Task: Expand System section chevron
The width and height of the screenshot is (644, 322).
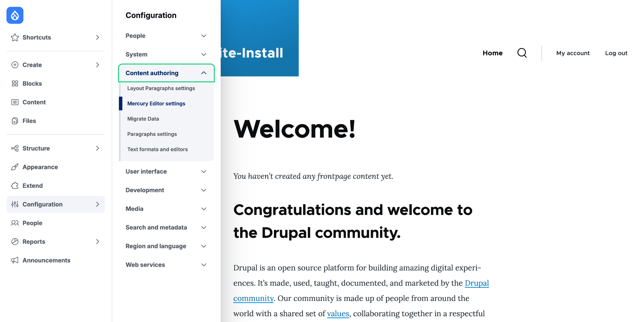Action: [204, 54]
